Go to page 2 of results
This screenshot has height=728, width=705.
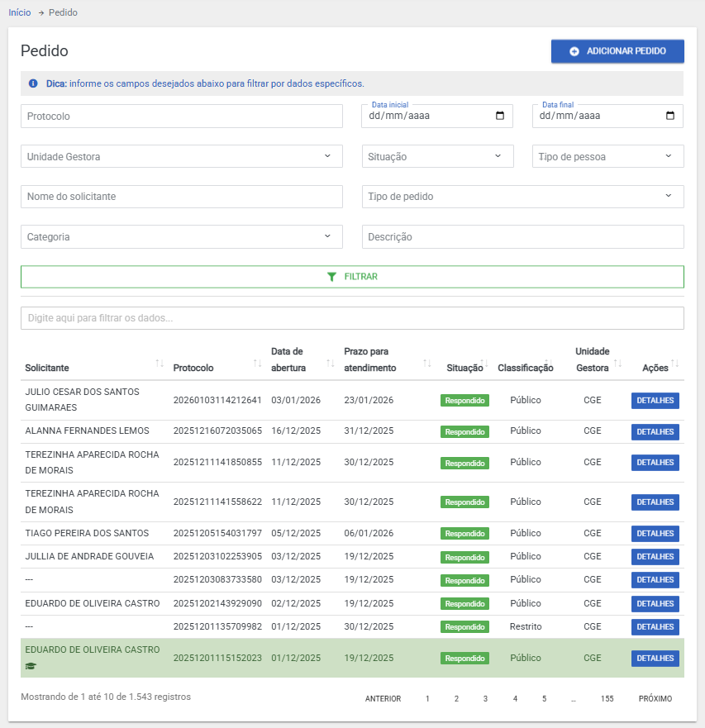click(x=456, y=698)
